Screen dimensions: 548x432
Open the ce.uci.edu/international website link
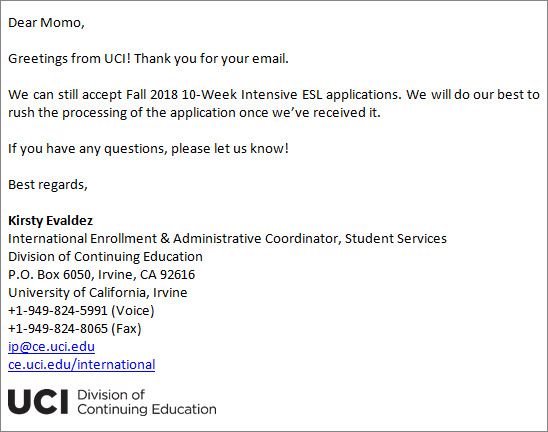[81, 365]
